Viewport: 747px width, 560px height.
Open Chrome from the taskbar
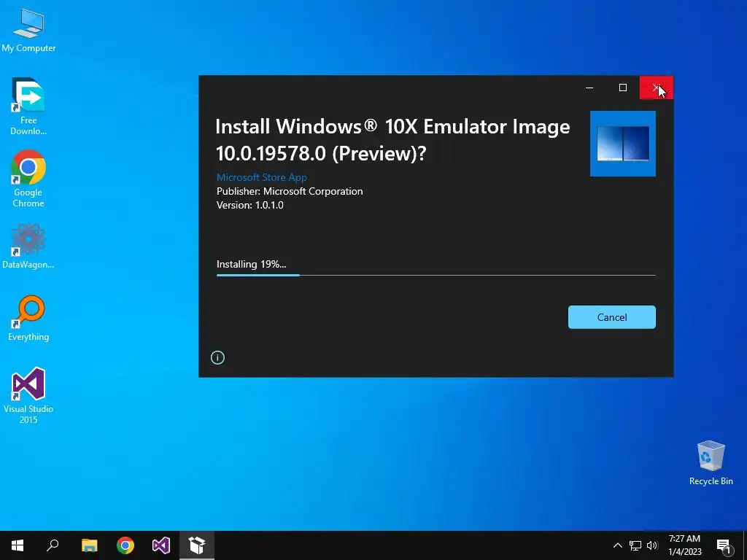(x=125, y=545)
